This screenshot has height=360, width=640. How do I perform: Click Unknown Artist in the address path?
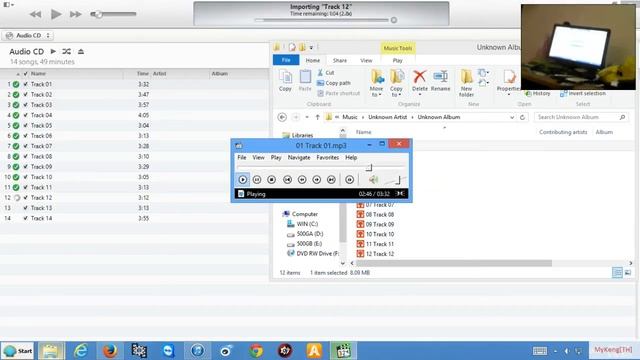[387, 117]
